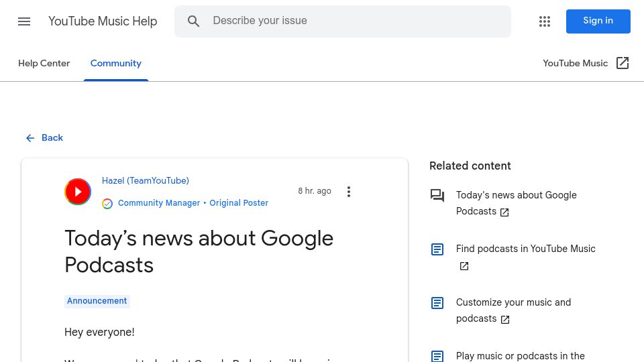
Task: Click the Related content heading
Action: 470,166
